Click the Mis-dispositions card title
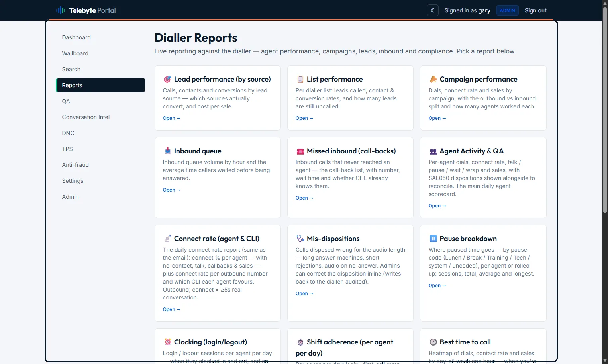Screen dimensions: 608x364 point(333,239)
